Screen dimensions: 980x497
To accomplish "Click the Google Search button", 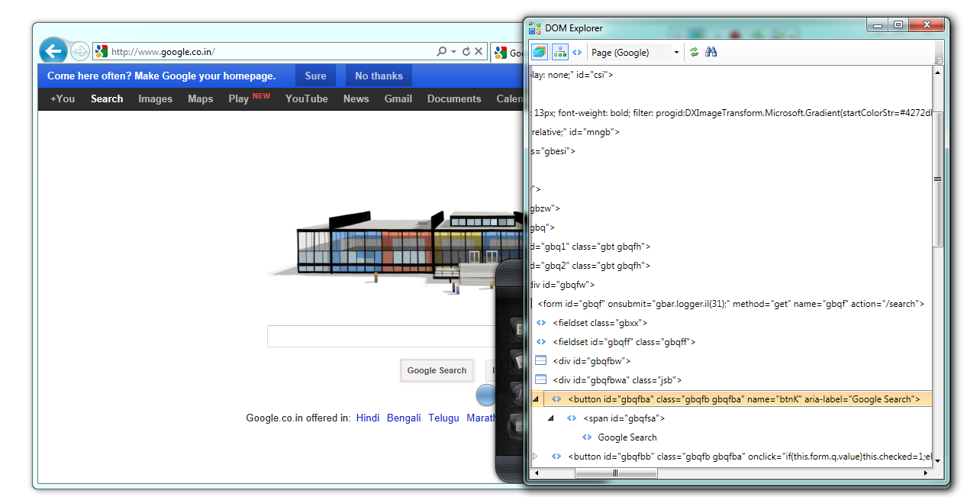I will point(437,370).
